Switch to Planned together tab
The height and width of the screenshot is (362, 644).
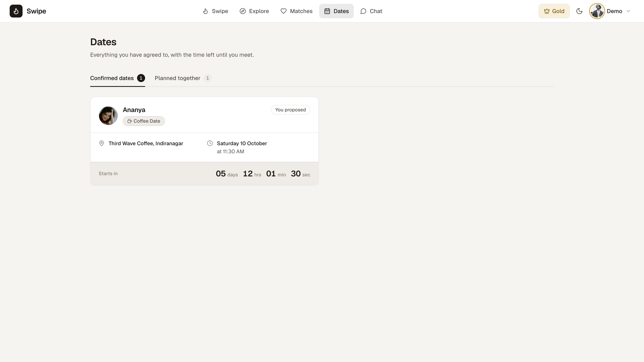coord(183,78)
